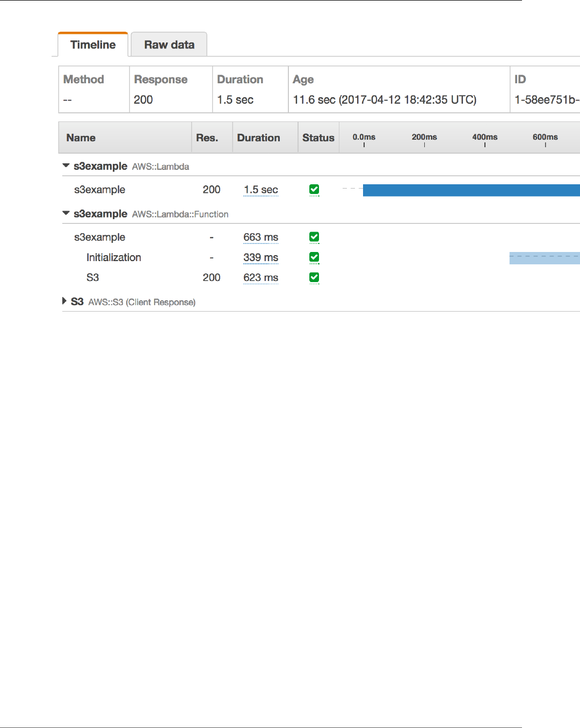Click the summary Duration value 1.5 sec
This screenshot has width=580, height=728.
pos(235,99)
